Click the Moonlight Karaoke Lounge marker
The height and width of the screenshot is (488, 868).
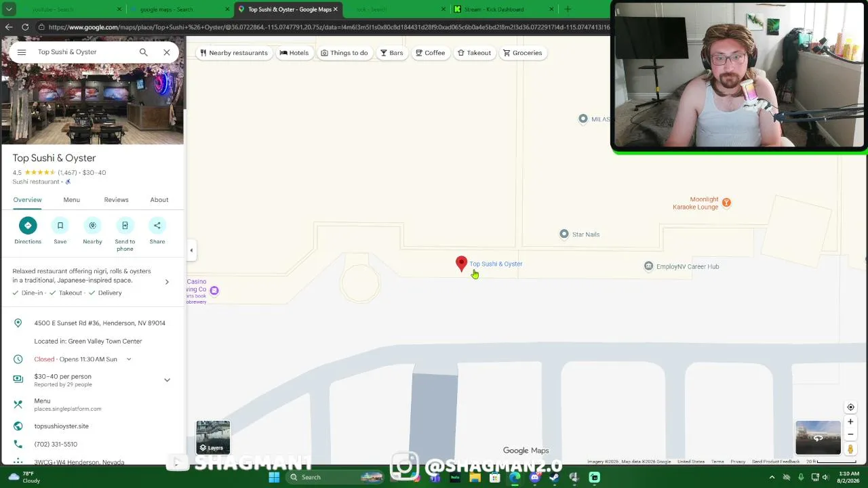[726, 203]
